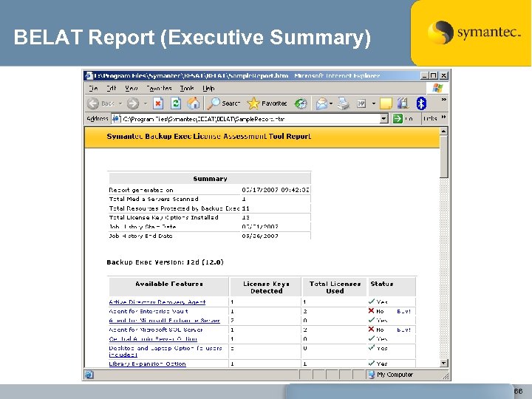Expand the Links bar chevron
Image resolution: width=532 pixels, height=399 pixels.
(x=443, y=117)
